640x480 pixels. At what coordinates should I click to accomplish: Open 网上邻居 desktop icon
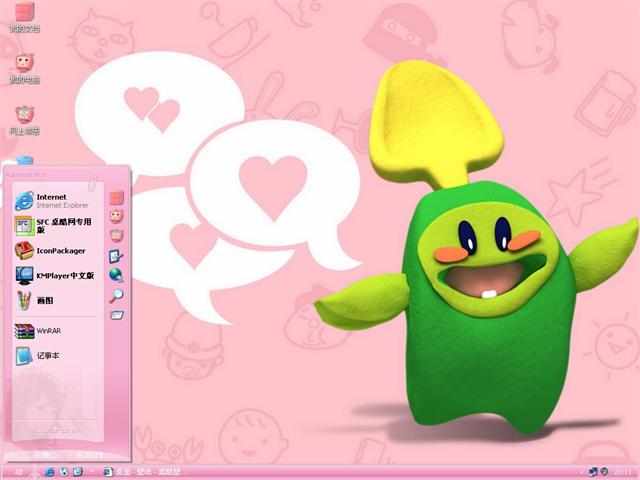coord(25,118)
